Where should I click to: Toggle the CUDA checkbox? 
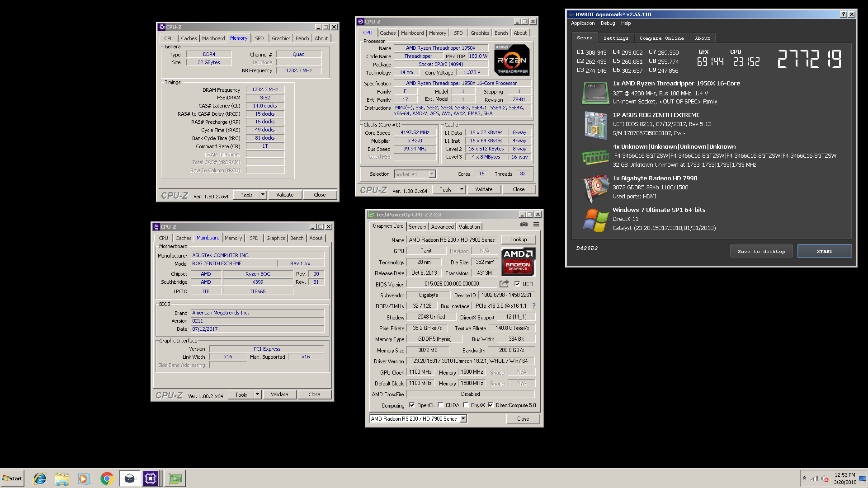440,405
